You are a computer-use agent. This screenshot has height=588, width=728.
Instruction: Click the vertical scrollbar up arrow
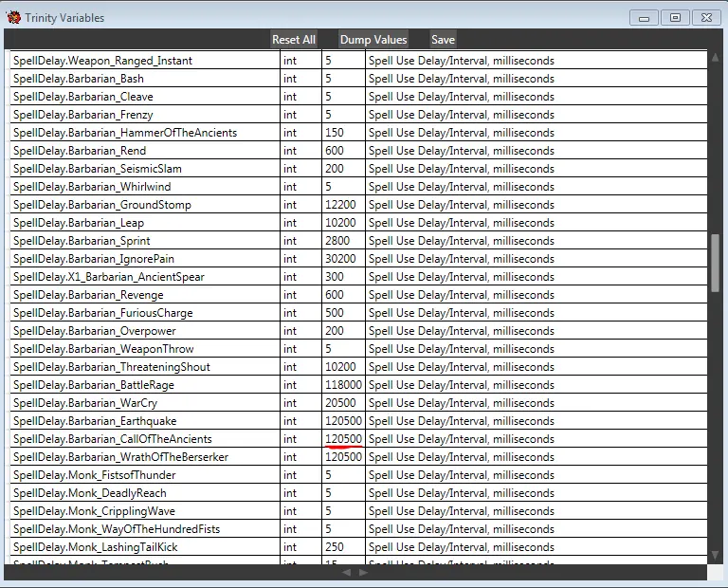tap(715, 56)
